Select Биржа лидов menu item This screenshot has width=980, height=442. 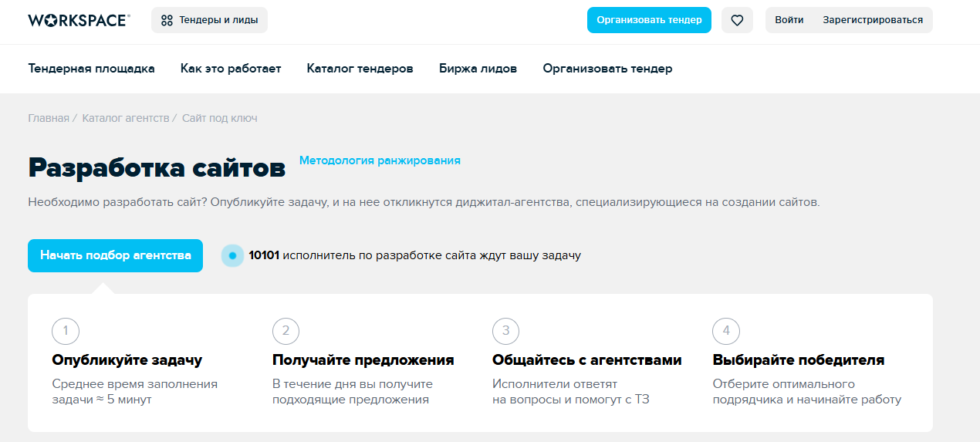pos(478,69)
